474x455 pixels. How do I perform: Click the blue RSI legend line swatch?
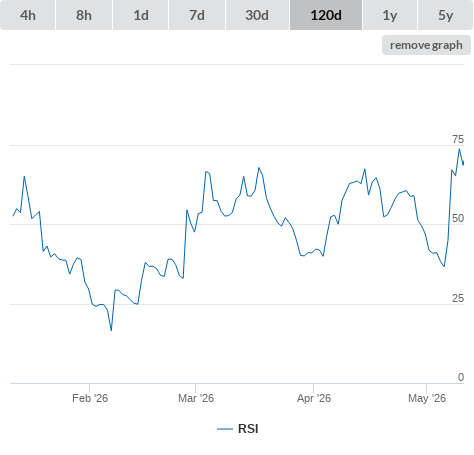225,429
